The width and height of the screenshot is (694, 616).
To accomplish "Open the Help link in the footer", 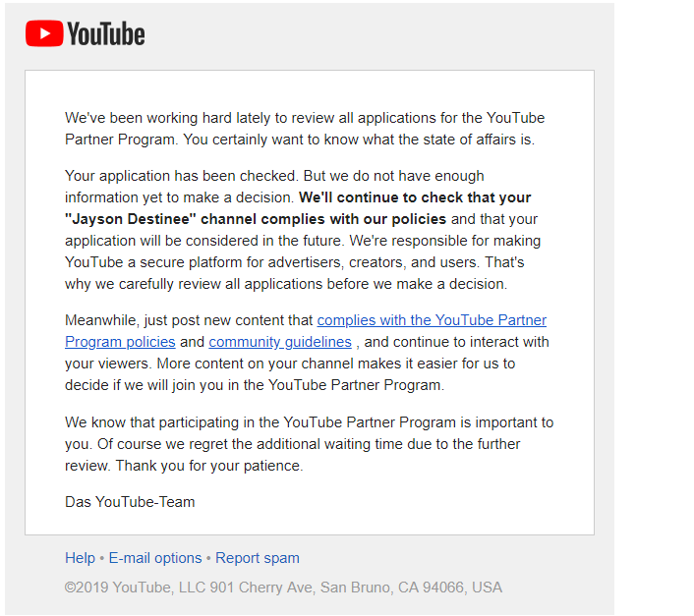I will [80, 558].
